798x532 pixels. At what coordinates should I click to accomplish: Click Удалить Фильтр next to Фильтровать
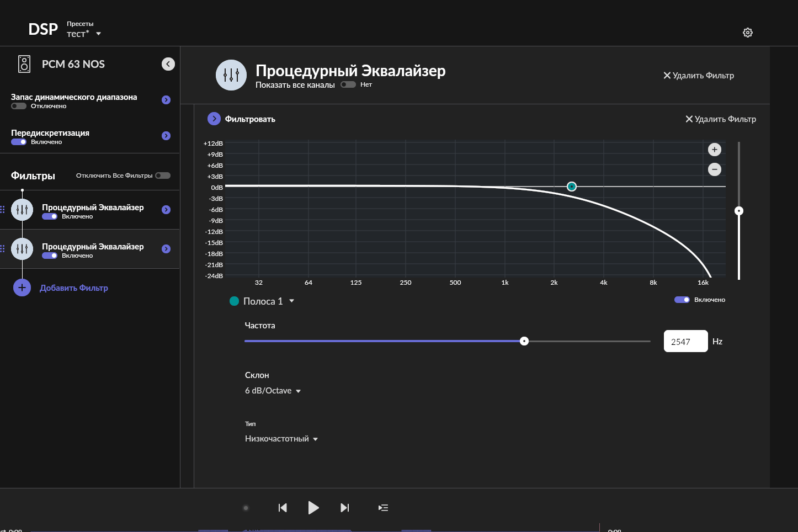(721, 119)
